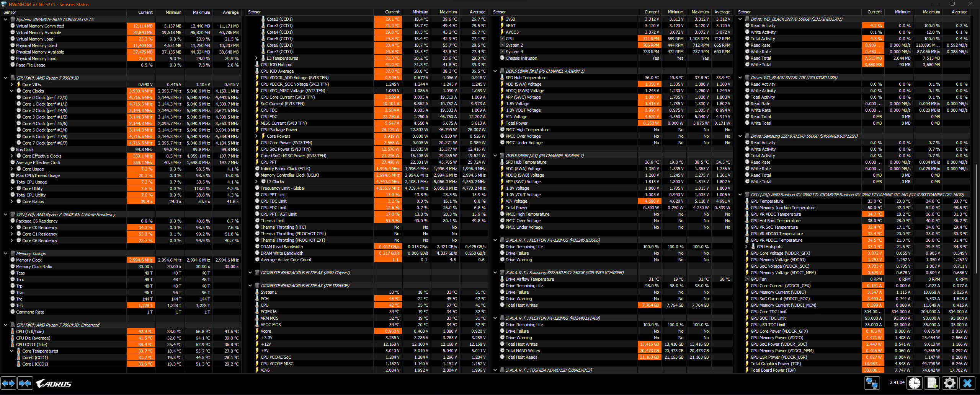
Task: Expand Core C0 Residency
Action: tap(11, 228)
